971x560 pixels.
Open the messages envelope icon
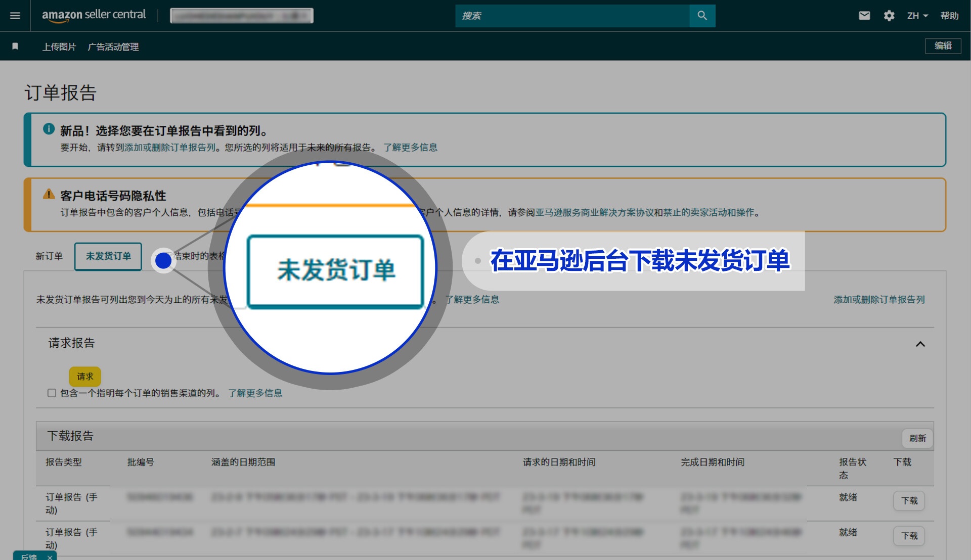coord(864,16)
